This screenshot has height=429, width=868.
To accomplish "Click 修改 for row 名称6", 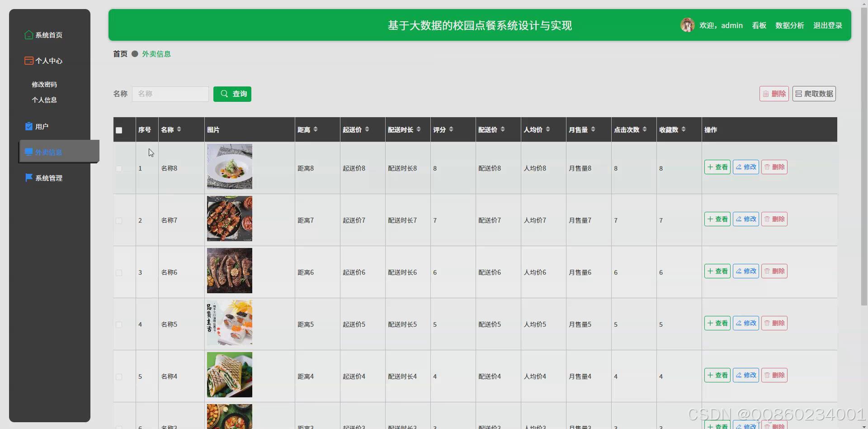I will [746, 271].
